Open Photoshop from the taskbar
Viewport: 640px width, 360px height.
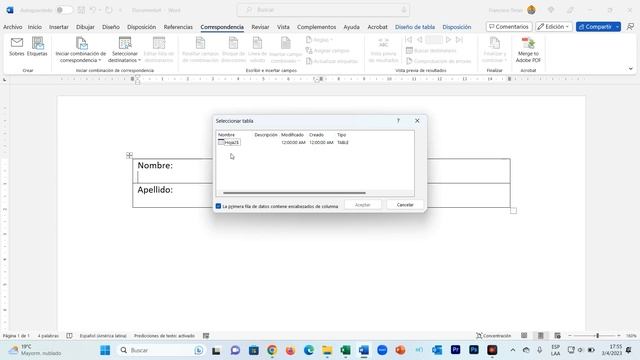[x=474, y=350]
